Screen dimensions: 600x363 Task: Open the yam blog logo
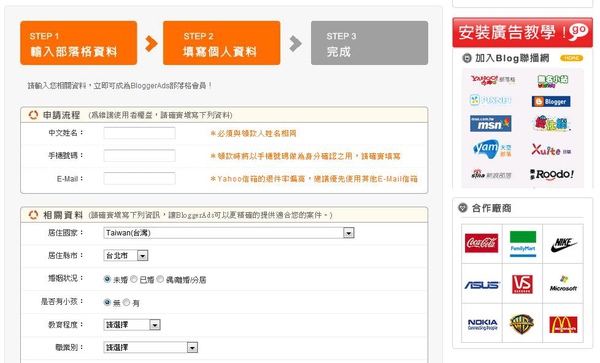492,149
